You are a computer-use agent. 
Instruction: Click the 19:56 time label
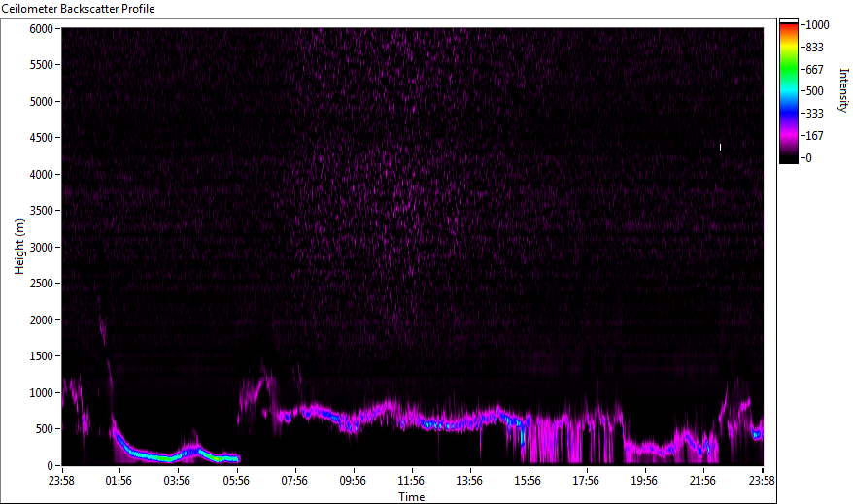coord(644,481)
